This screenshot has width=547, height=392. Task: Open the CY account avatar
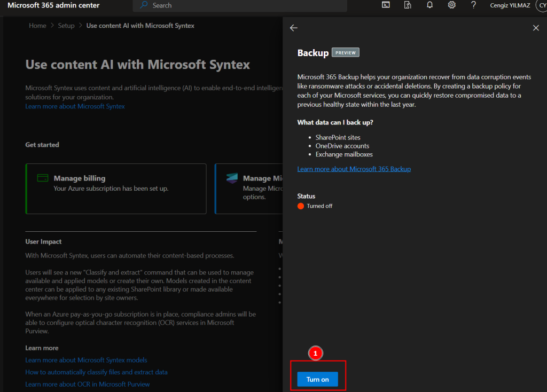point(540,5)
